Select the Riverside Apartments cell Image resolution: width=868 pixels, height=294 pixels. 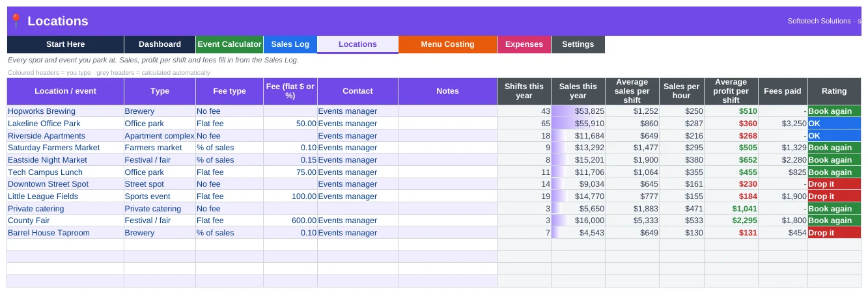click(x=65, y=136)
